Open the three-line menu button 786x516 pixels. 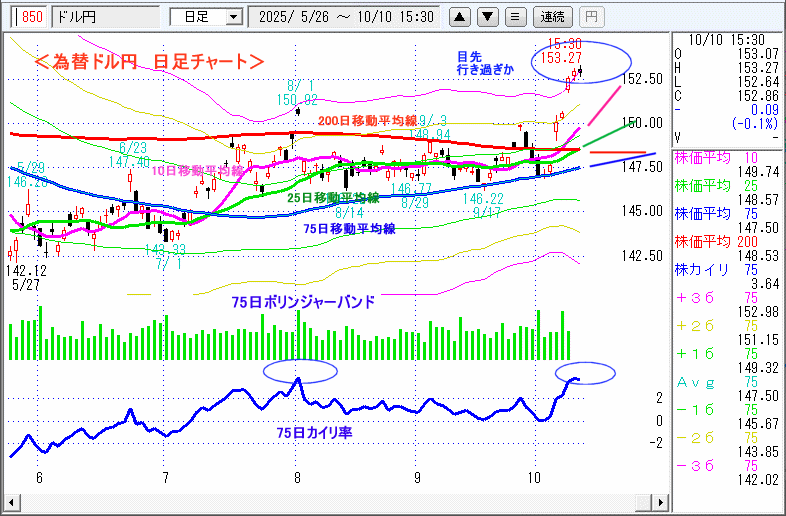514,17
